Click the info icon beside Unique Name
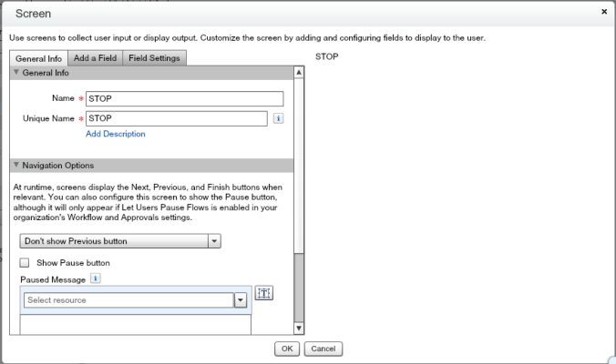Screen dimensions: 616x364 click(x=278, y=118)
